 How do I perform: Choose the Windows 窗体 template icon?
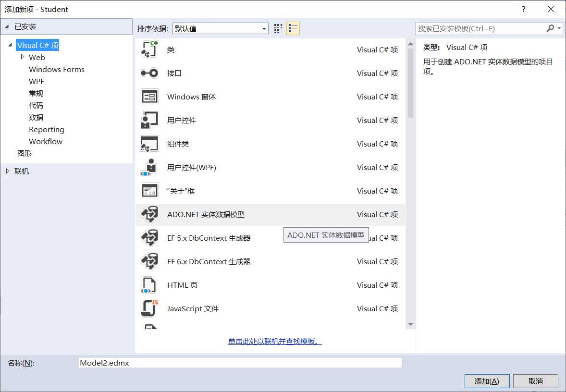tap(149, 97)
